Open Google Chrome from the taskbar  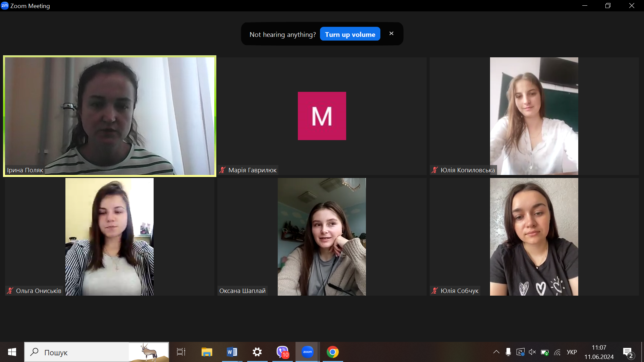[x=332, y=352]
